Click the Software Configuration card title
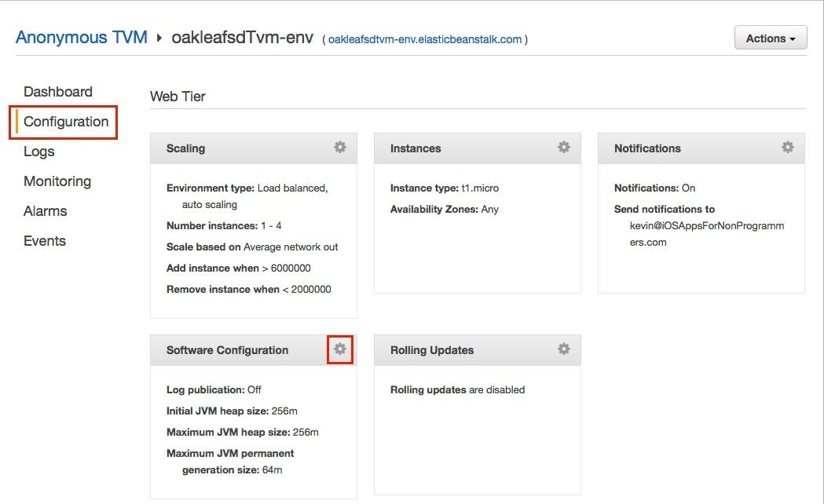The height and width of the screenshot is (504, 824). [227, 350]
